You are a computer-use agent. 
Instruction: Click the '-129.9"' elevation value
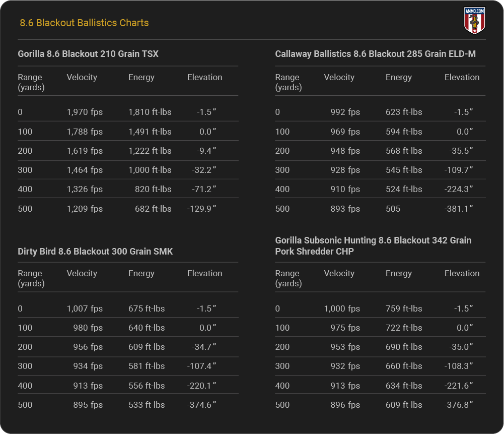[x=201, y=209]
